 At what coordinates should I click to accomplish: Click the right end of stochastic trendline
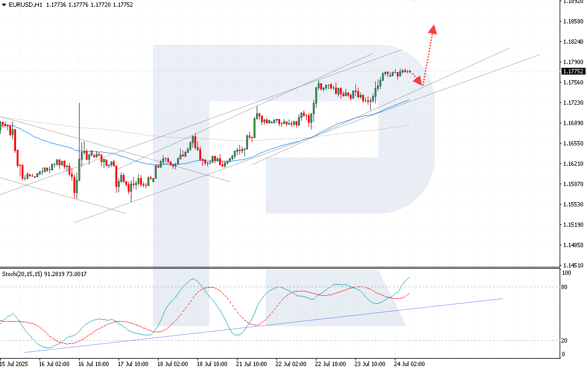point(502,299)
